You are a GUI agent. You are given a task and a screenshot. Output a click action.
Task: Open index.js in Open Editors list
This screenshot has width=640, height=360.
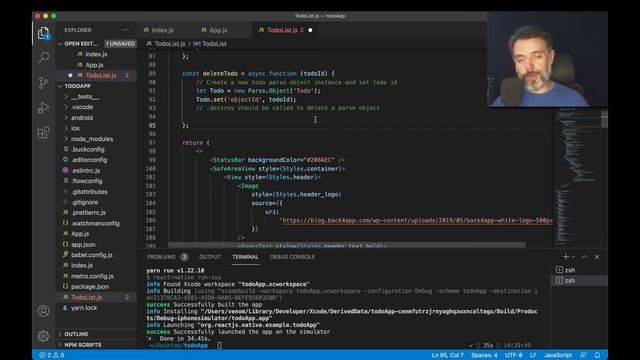(x=96, y=54)
